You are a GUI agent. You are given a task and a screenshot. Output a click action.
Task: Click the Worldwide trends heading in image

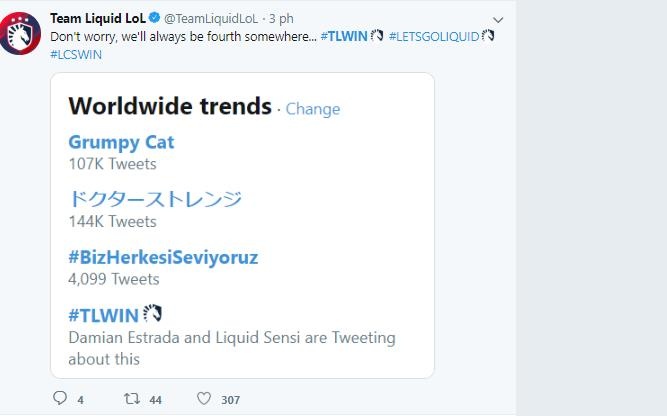(x=170, y=106)
